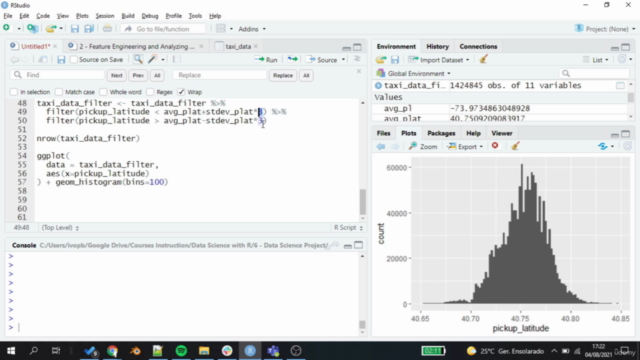The height and width of the screenshot is (360, 640).
Task: Save the current document from main toolbar
Action: pos(74,29)
